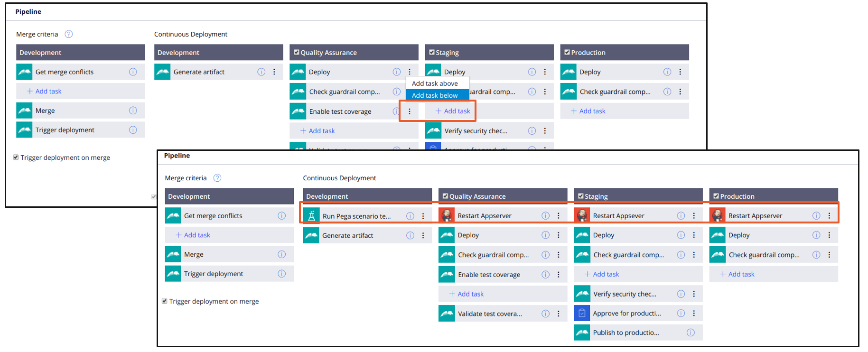Open info for Run Pega scenario test task

tap(410, 216)
